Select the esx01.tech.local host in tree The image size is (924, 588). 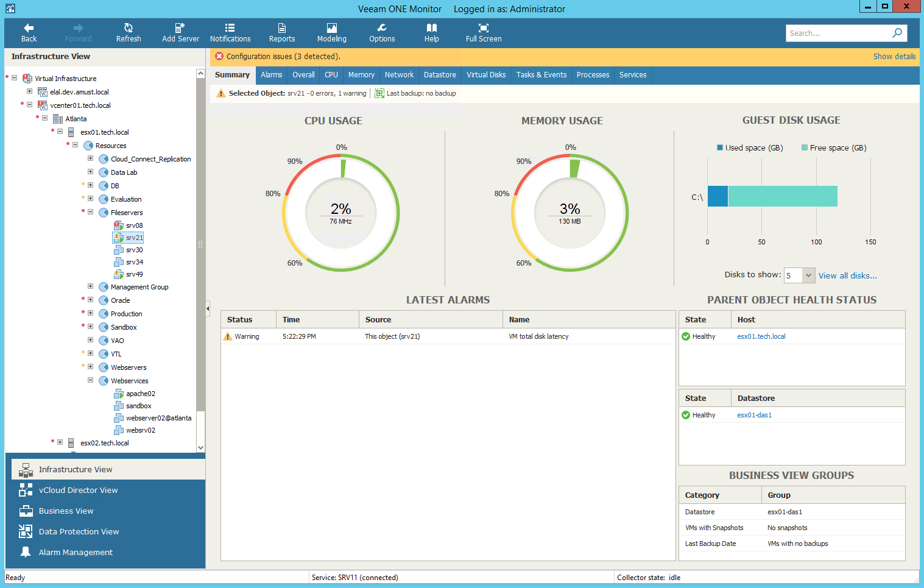[104, 132]
